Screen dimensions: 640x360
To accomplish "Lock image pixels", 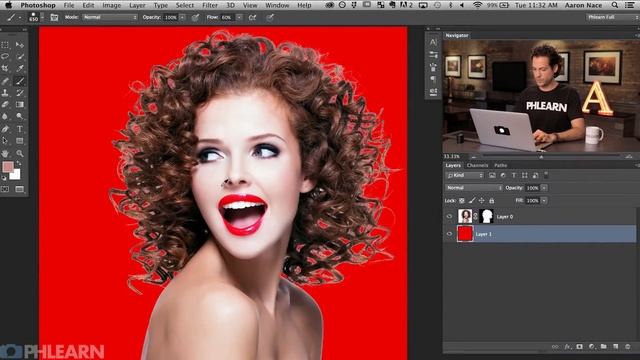I will 472,200.
